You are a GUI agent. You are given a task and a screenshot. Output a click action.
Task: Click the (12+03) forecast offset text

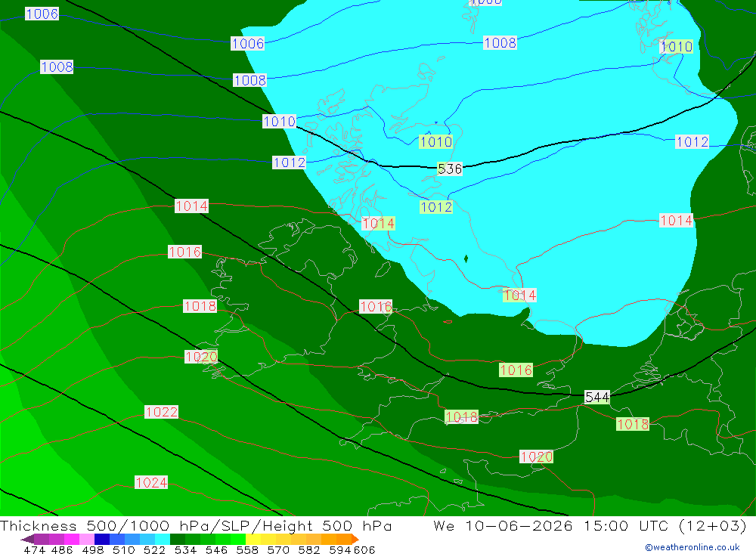[713, 525]
